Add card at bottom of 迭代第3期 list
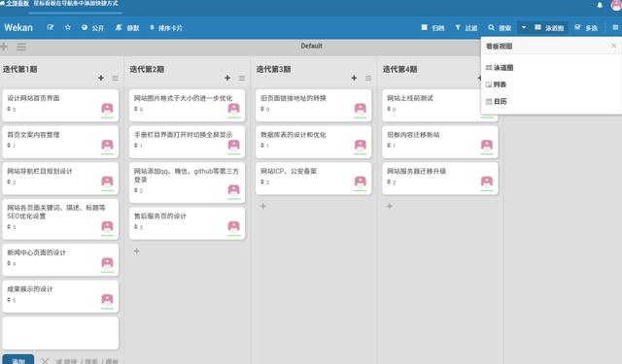This screenshot has height=364, width=622. (263, 206)
